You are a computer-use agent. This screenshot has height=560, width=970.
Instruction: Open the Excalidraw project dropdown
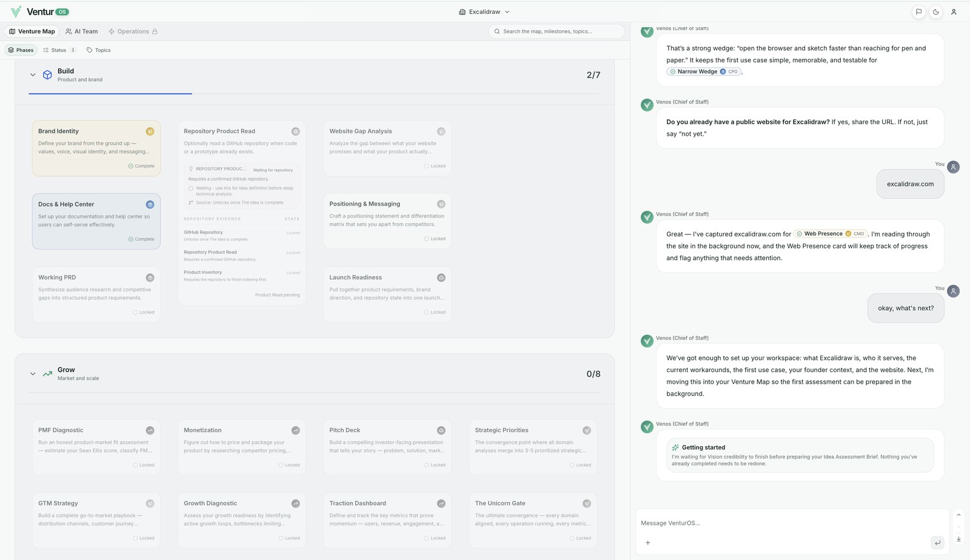(484, 12)
